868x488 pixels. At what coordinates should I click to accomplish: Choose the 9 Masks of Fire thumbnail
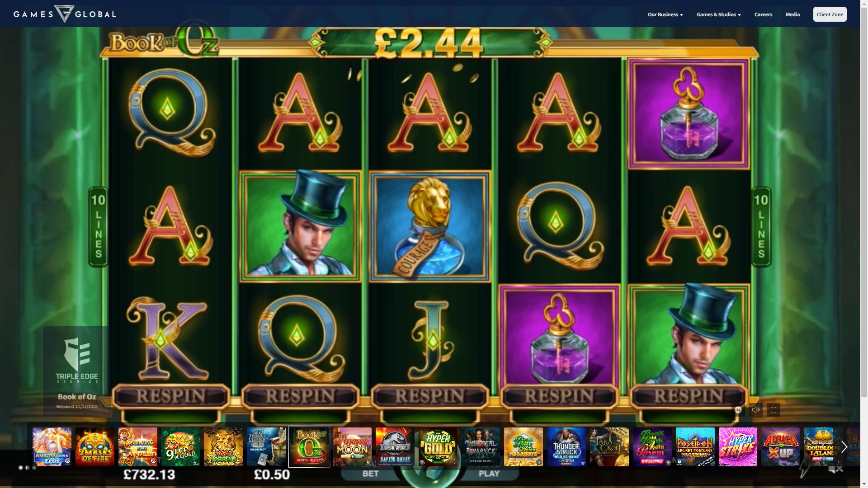(95, 447)
